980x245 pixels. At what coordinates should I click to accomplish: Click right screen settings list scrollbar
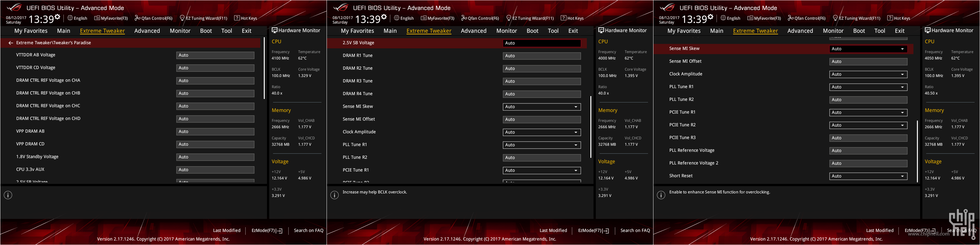point(917,151)
